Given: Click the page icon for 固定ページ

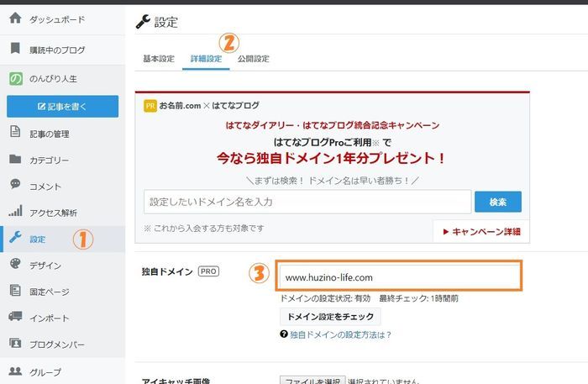Looking at the screenshot, I should click(x=15, y=290).
